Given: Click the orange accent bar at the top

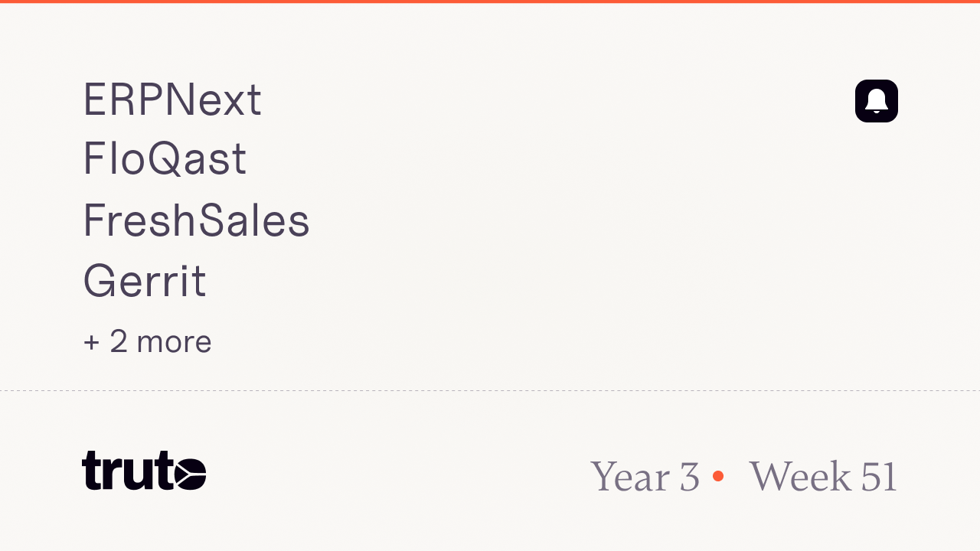Looking at the screenshot, I should (490, 2).
